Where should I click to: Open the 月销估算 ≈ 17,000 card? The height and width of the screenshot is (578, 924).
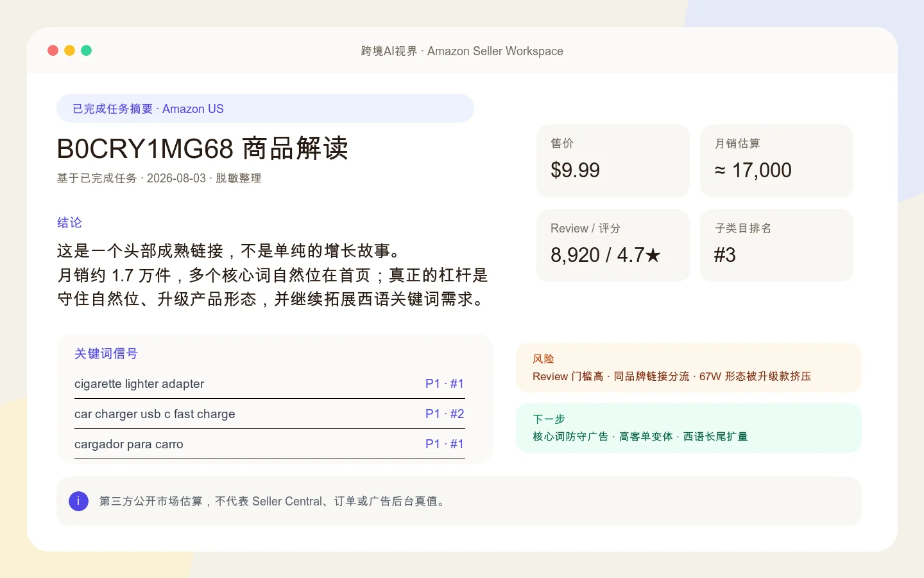[776, 161]
